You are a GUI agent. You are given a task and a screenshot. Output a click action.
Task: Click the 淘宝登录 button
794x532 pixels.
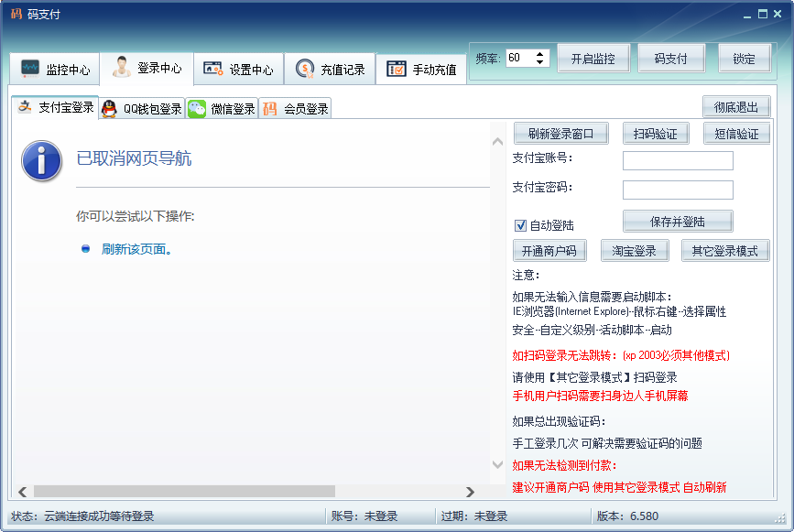point(635,251)
